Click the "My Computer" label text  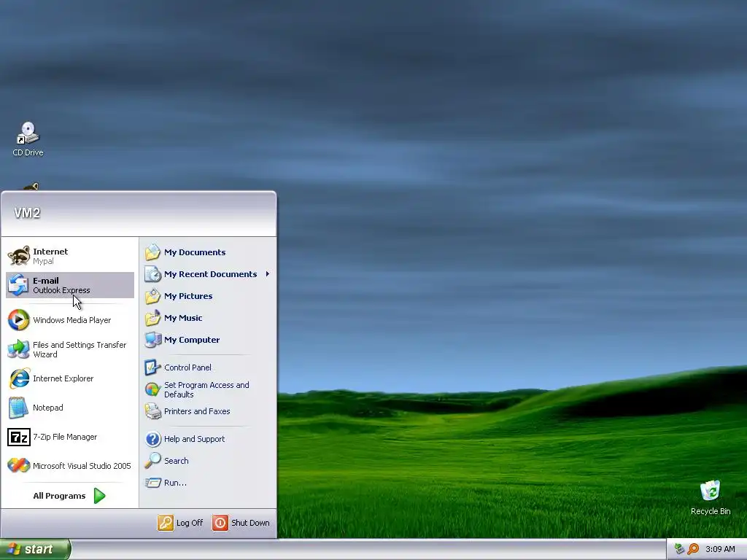pos(192,340)
